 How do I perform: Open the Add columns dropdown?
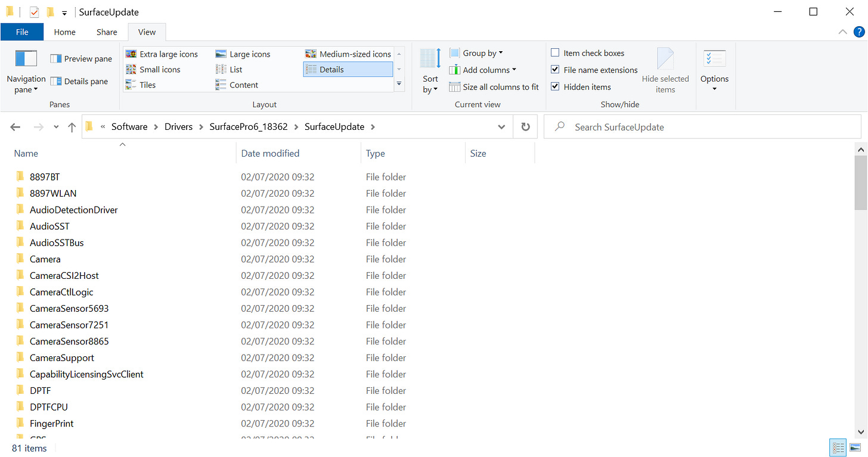(483, 70)
